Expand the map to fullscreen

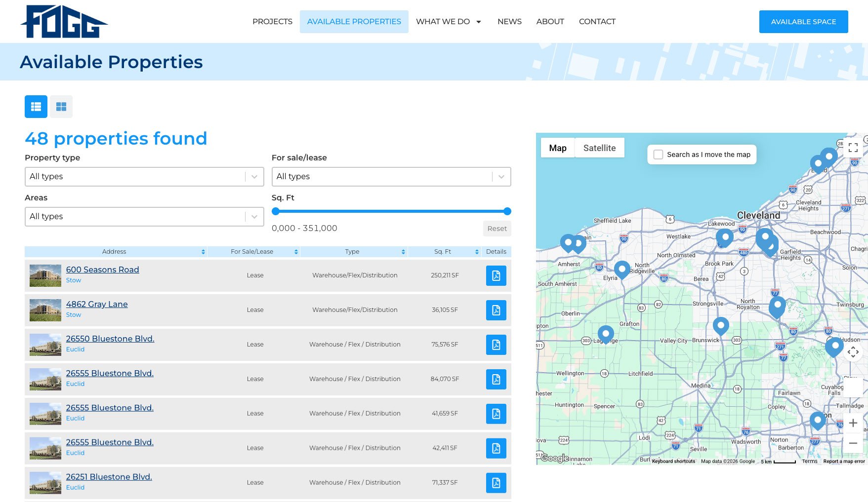[x=852, y=147]
